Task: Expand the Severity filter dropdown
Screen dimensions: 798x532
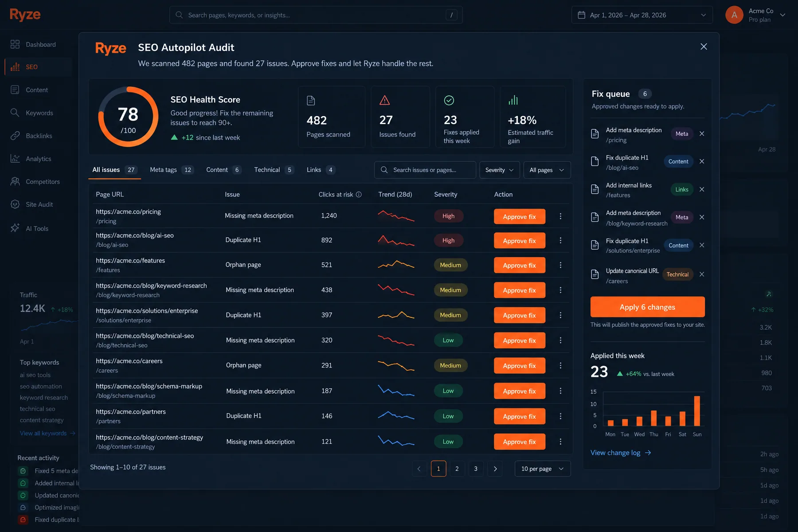Action: (499, 170)
